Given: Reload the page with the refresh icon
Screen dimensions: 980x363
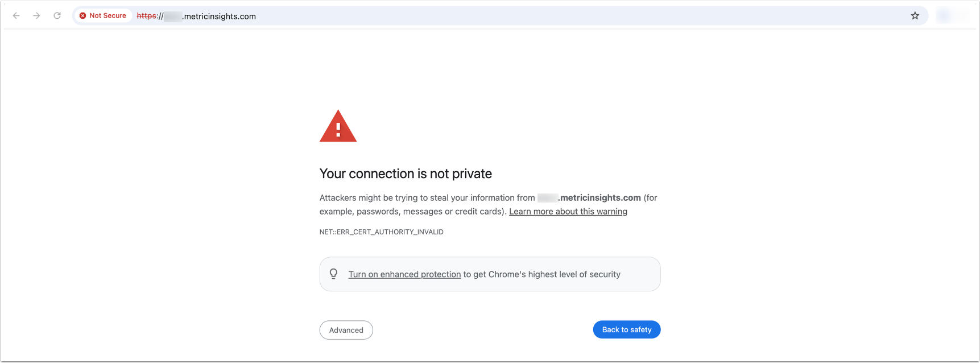Looking at the screenshot, I should [57, 16].
